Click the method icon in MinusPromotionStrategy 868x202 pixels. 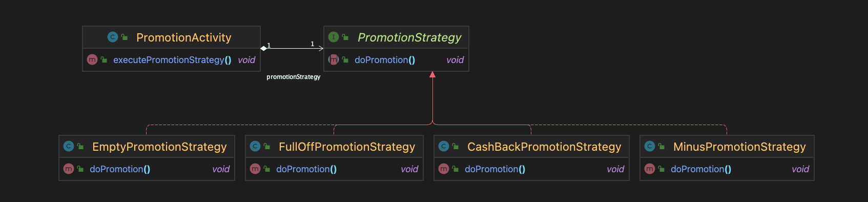[x=650, y=169]
